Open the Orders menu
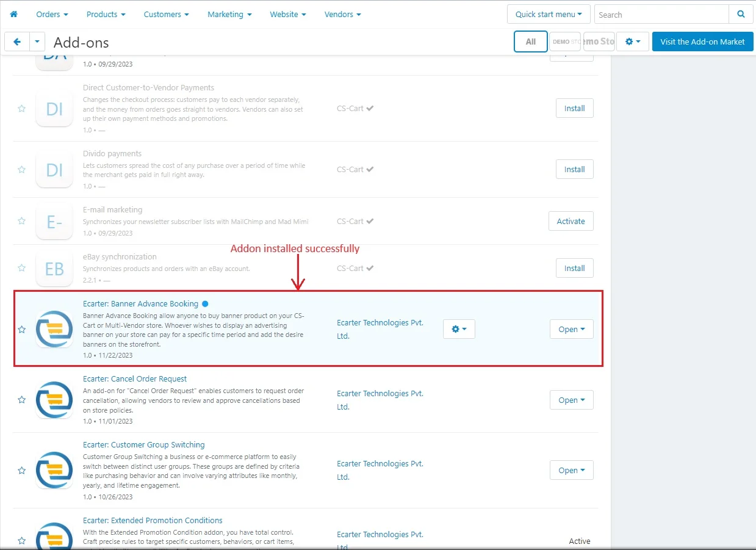756x550 pixels. click(52, 14)
